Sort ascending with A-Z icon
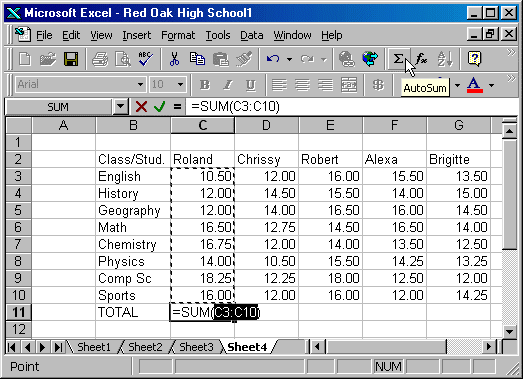Viewport: 523px width, 379px height. pyautogui.click(x=445, y=59)
